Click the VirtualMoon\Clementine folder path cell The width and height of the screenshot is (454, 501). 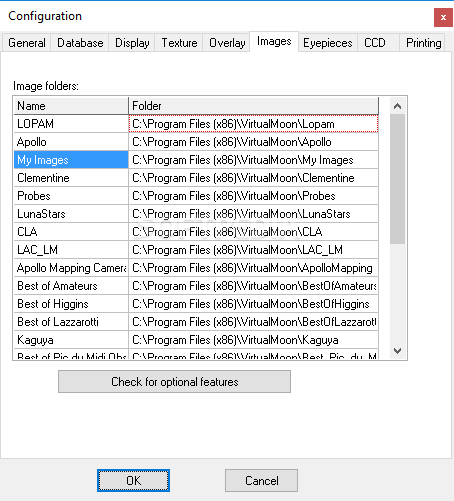[x=254, y=178]
